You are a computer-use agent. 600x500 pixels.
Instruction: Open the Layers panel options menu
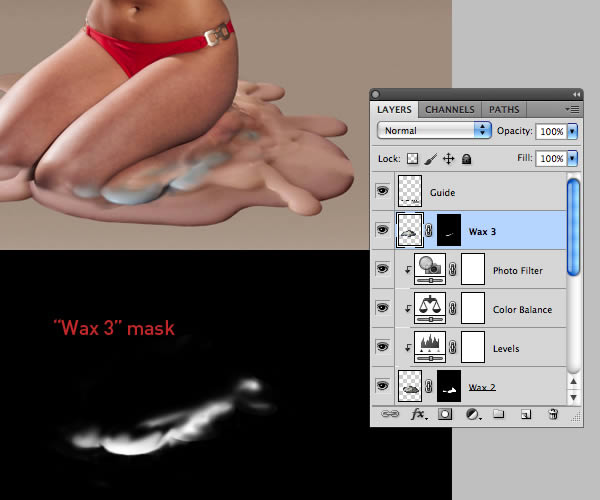coord(572,109)
